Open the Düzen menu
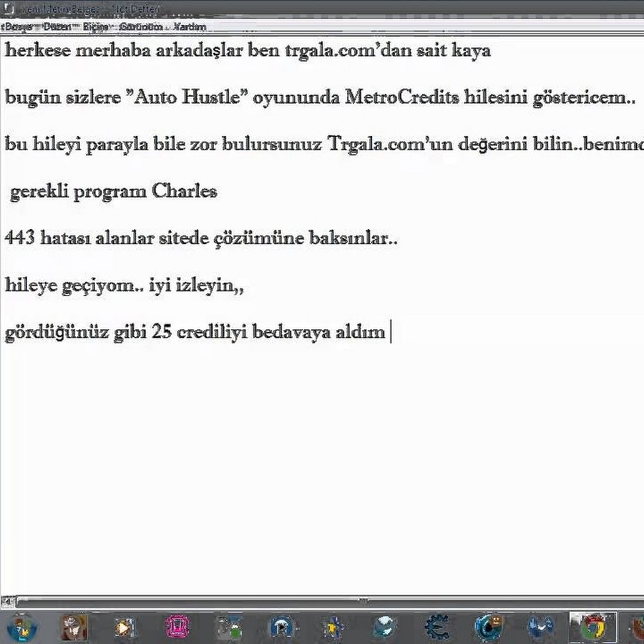The width and height of the screenshot is (644, 644). [56, 26]
